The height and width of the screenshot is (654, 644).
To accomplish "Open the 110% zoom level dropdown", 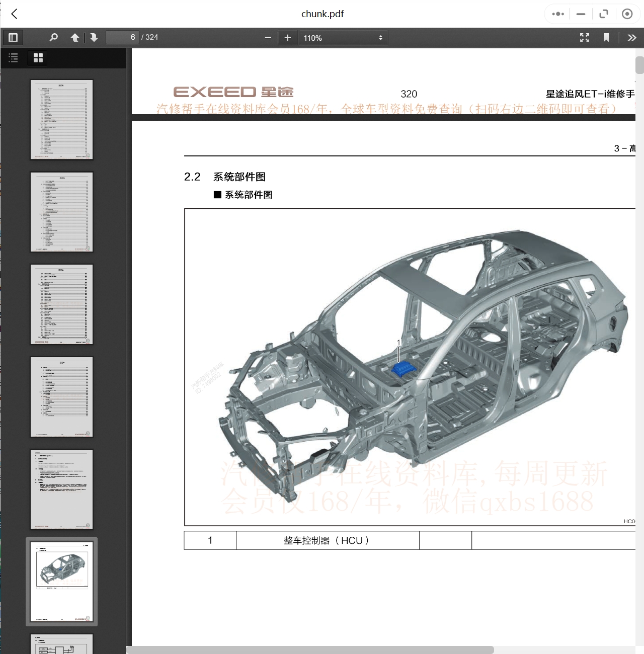I will tap(343, 38).
